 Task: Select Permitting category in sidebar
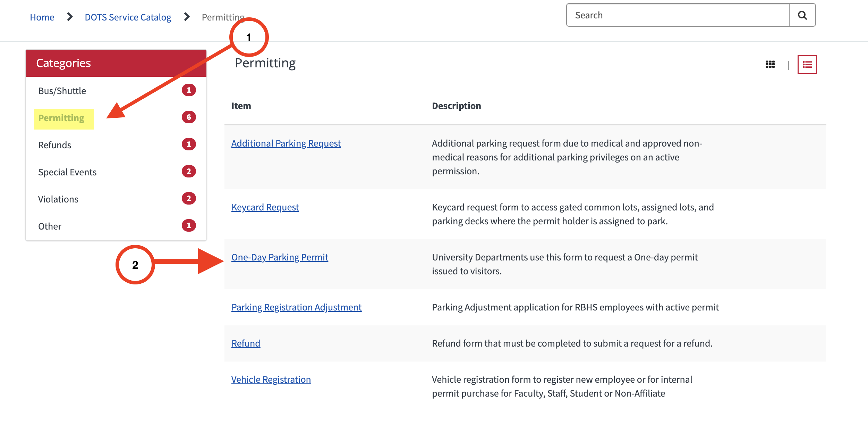coord(61,118)
